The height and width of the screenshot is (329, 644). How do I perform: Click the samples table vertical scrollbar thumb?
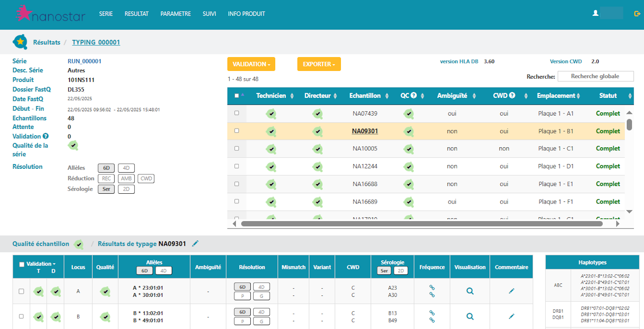coord(629,125)
